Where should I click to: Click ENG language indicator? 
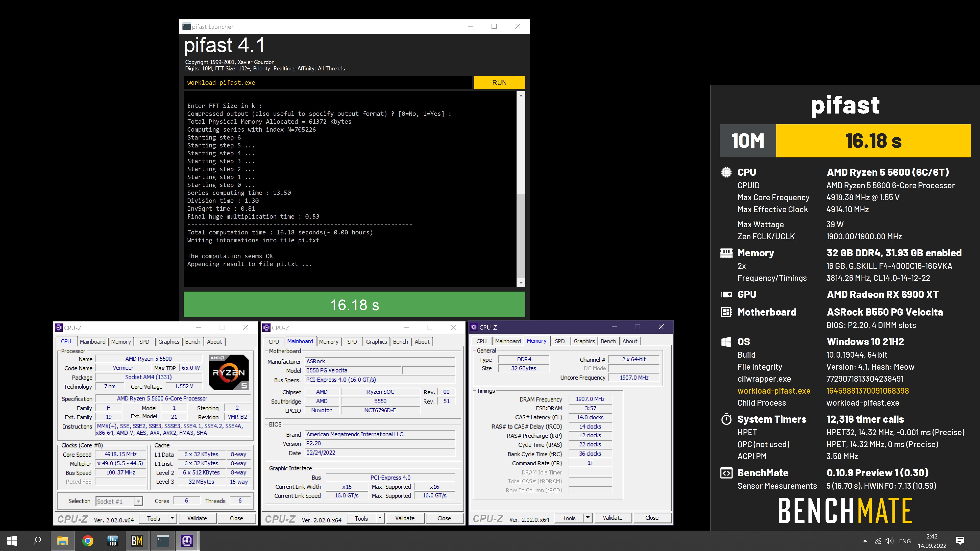tap(905, 541)
